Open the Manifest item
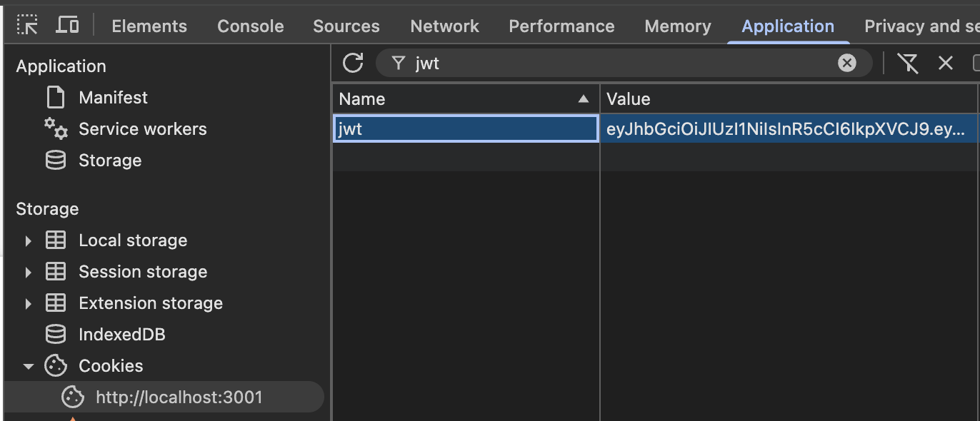The image size is (980, 421). 113,98
